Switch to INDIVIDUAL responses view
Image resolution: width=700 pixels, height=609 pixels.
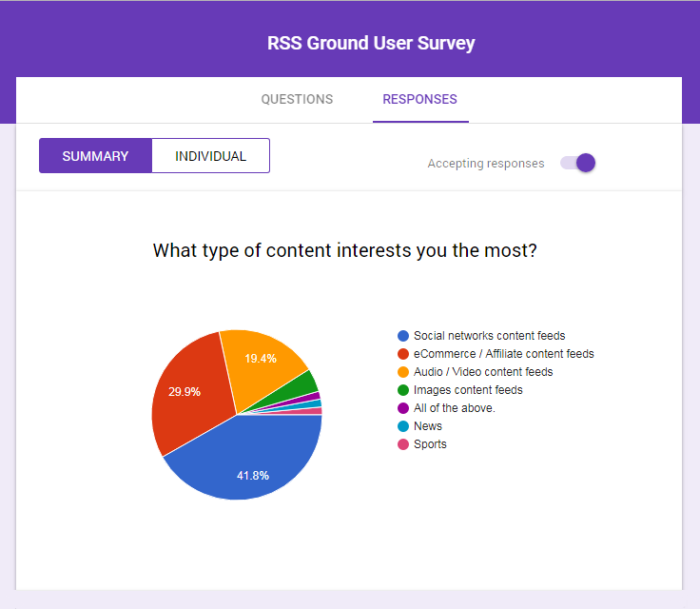[210, 155]
